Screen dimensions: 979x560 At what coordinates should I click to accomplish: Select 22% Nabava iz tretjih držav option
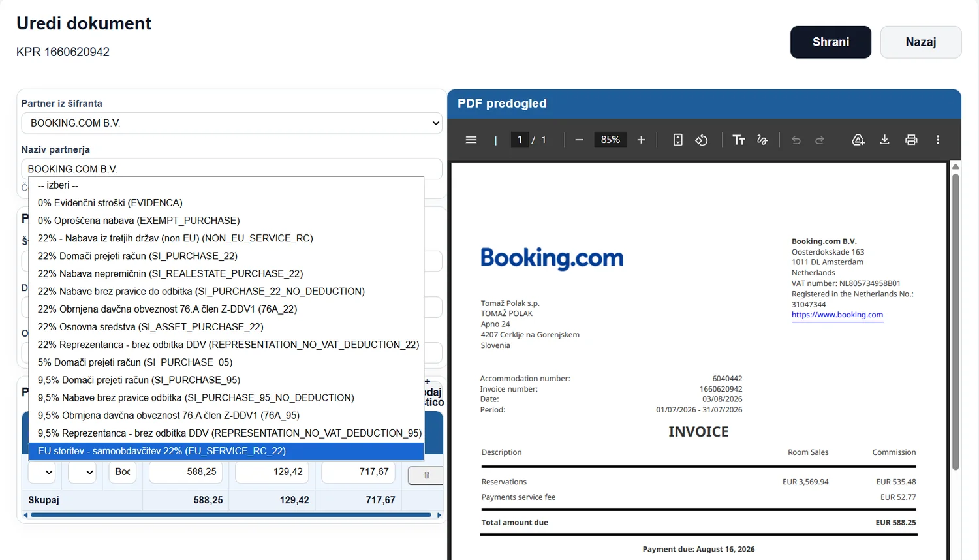(x=226, y=238)
